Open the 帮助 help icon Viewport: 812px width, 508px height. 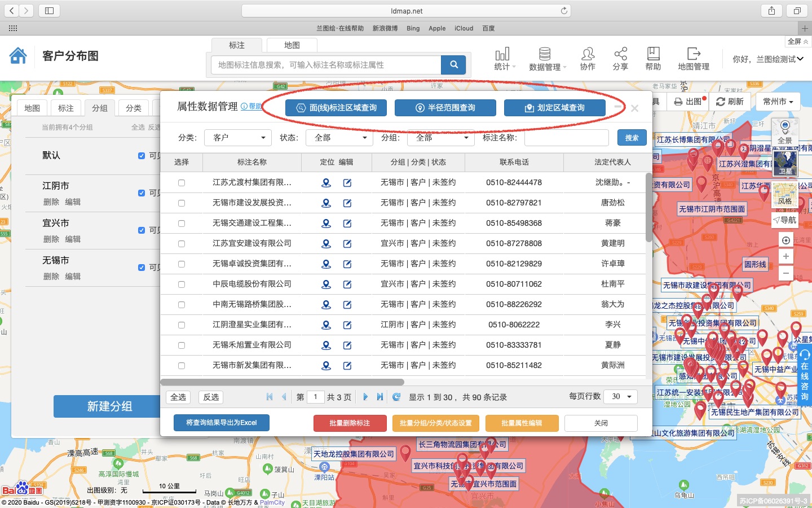coord(652,58)
